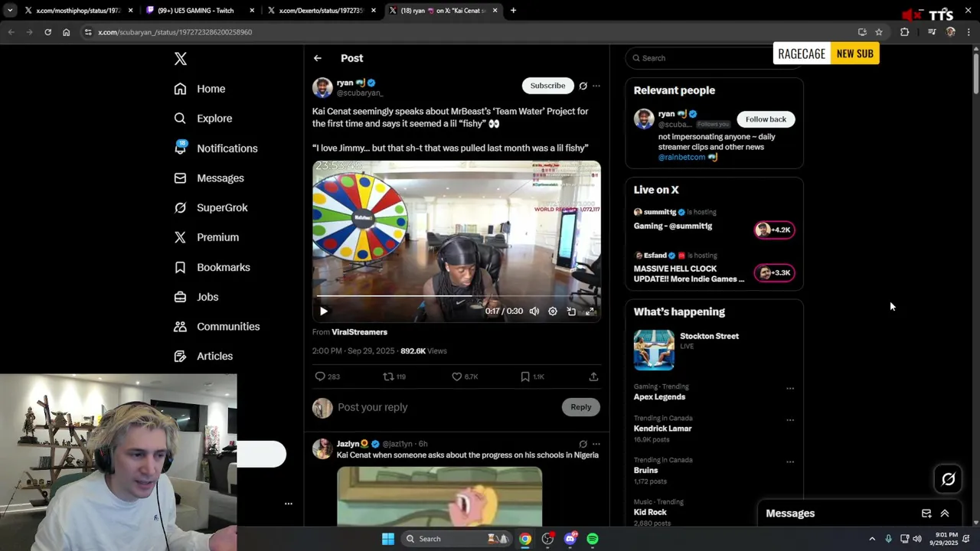Open Communities in sidebar
The image size is (980, 551).
pos(217,327)
